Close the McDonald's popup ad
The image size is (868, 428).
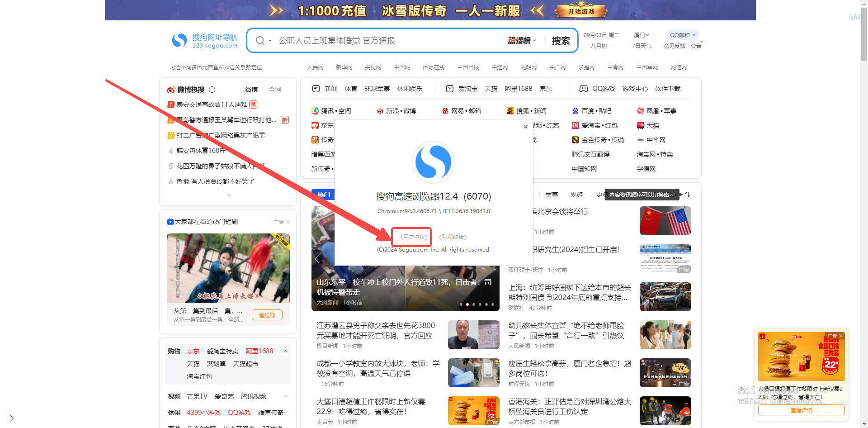841,336
